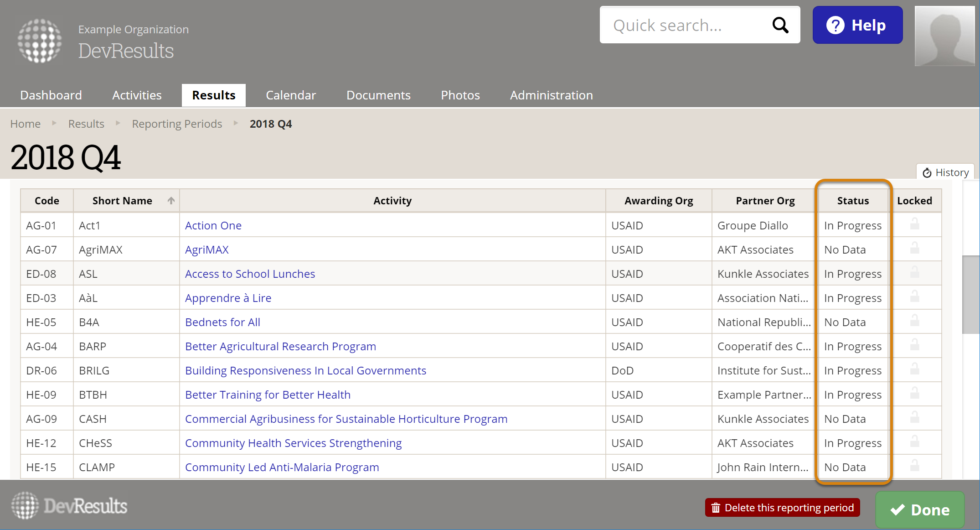Click Delete this reporting period
Viewport: 980px width, 530px height.
(782, 508)
